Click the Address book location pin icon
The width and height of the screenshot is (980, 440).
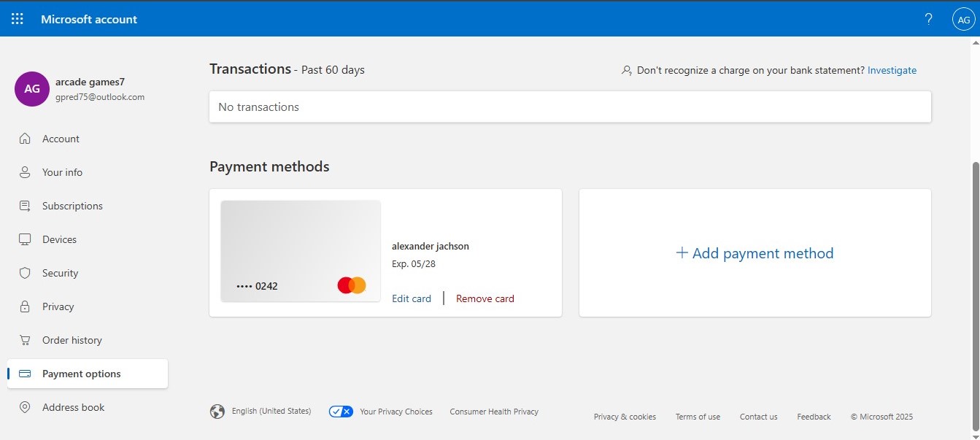25,407
